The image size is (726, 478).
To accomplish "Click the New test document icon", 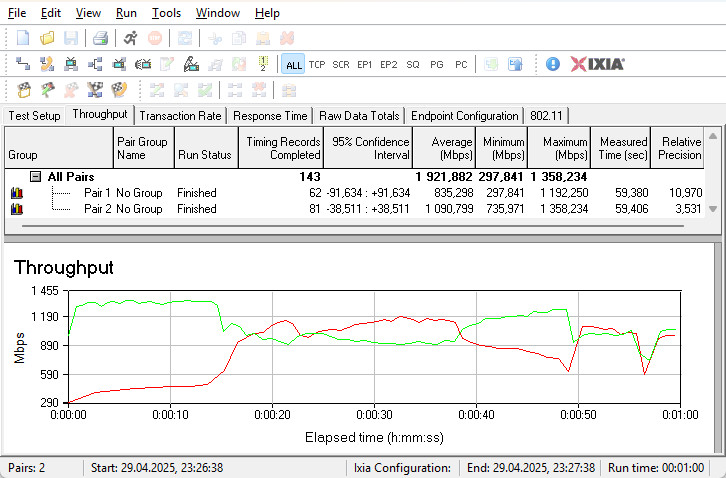I will pos(23,38).
